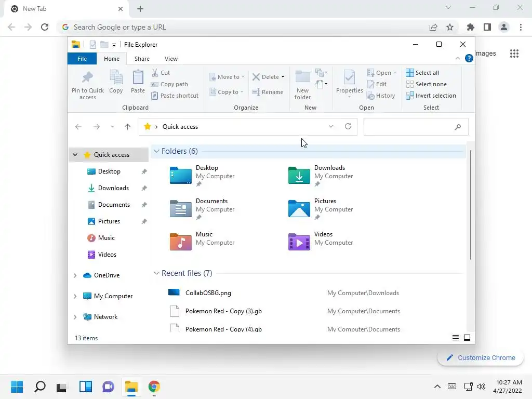Click the Rename ribbon button

tap(268, 92)
